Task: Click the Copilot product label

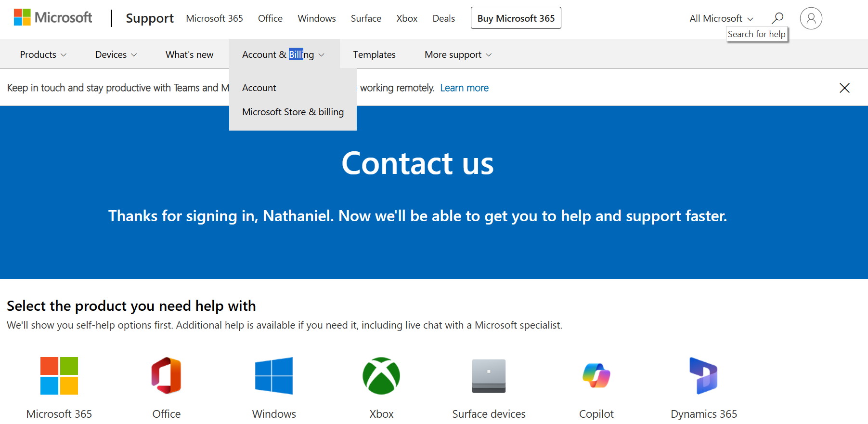Action: click(596, 414)
